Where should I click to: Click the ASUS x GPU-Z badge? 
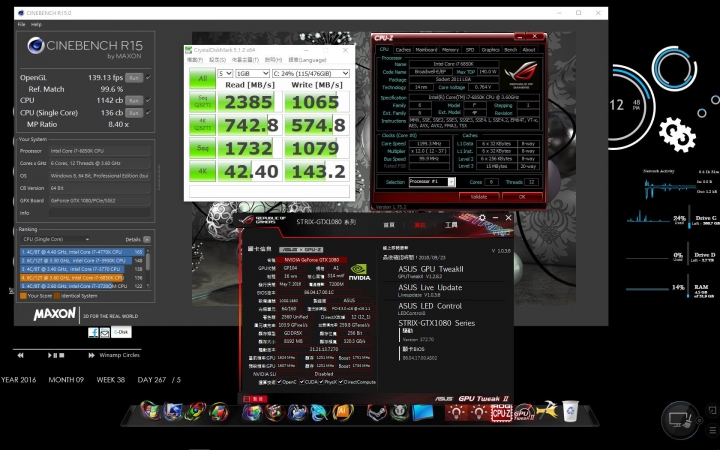pyautogui.click(x=300, y=249)
